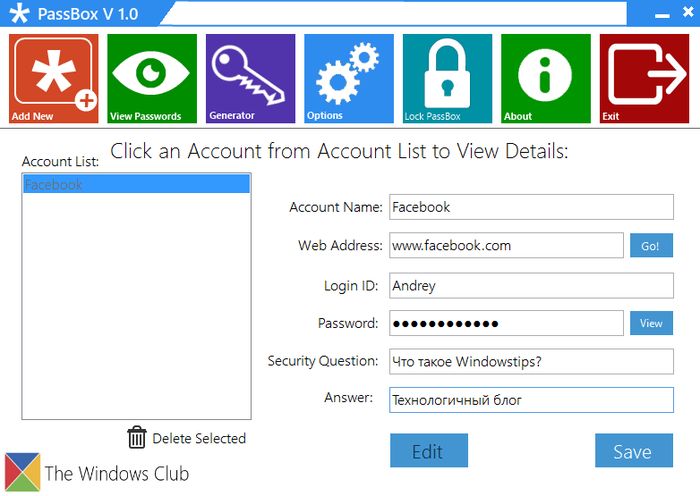Click the Login ID field
Viewport: 700px width, 496px height.
pyautogui.click(x=531, y=285)
